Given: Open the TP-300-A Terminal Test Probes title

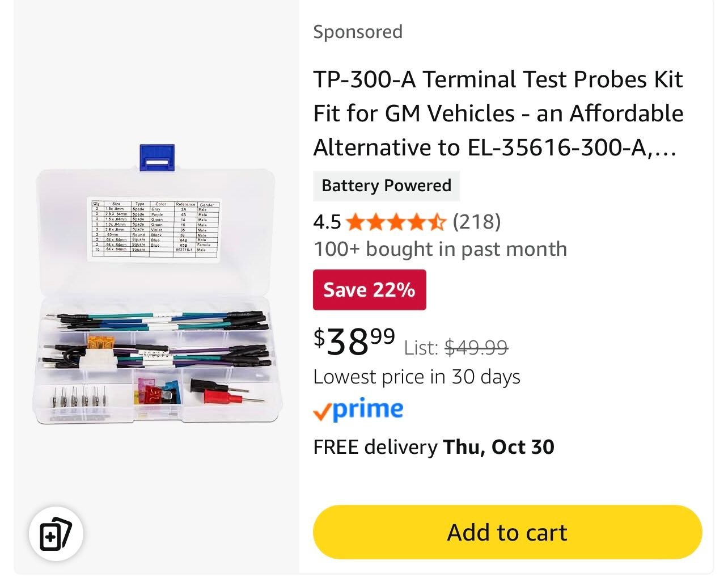Looking at the screenshot, I should click(498, 113).
